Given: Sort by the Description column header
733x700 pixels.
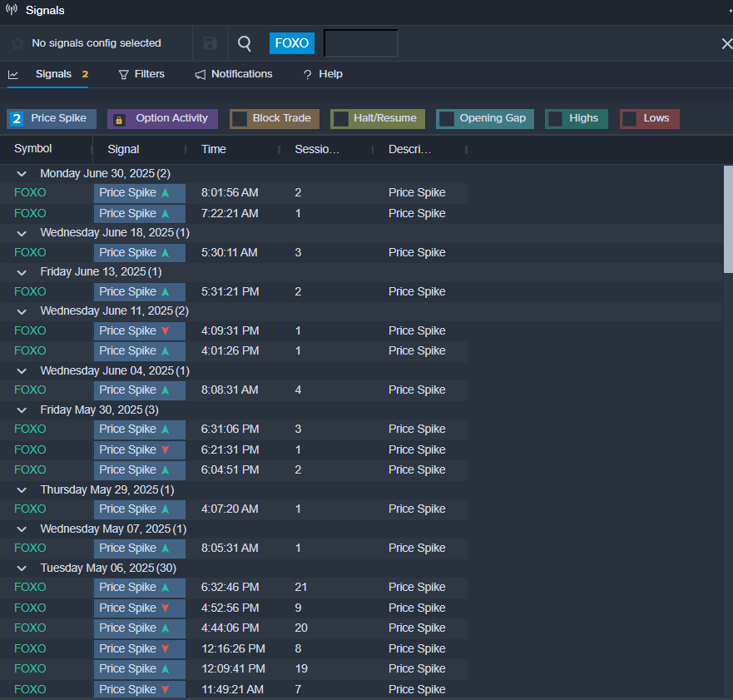Looking at the screenshot, I should pyautogui.click(x=409, y=149).
